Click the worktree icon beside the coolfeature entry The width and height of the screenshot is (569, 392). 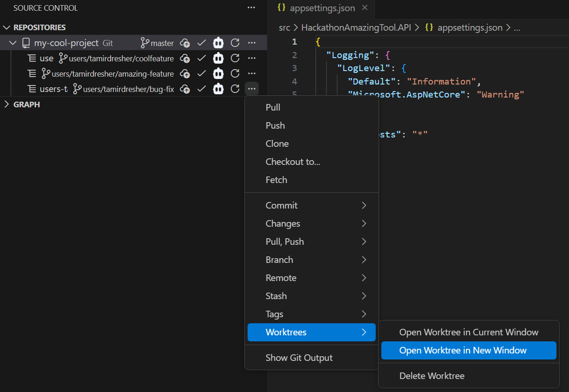(x=31, y=58)
